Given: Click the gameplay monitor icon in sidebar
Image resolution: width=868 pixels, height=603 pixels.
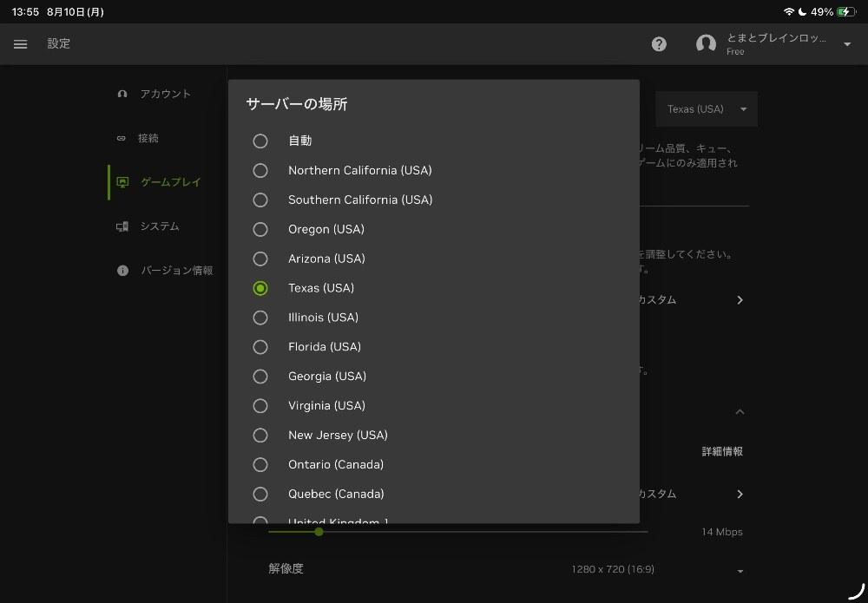Looking at the screenshot, I should tap(122, 182).
